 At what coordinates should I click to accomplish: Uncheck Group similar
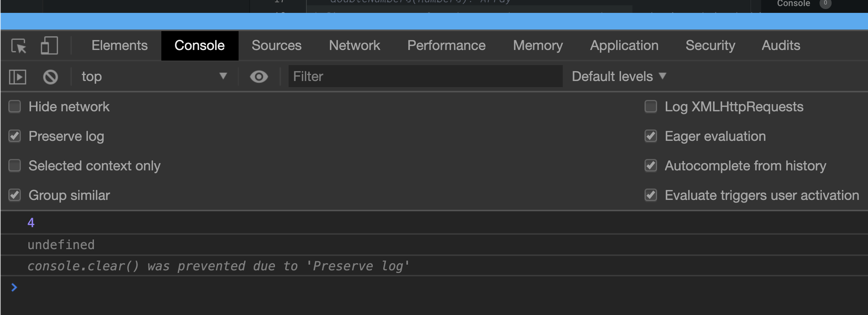pos(14,195)
